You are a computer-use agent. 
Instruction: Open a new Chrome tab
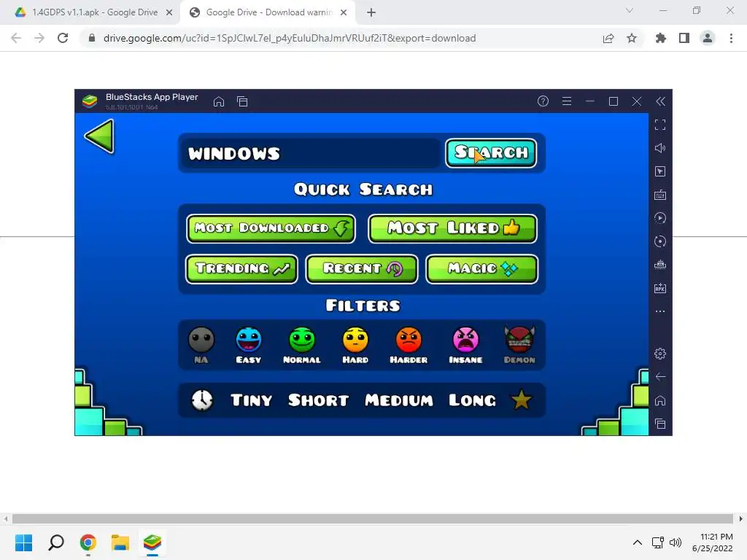click(x=371, y=13)
